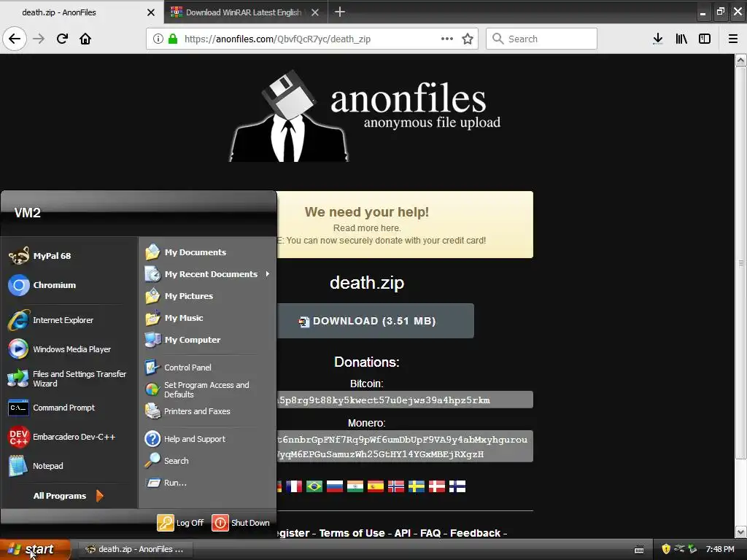Open the Run... dialog
Viewport: 747px width, 560px height.
pos(207,483)
